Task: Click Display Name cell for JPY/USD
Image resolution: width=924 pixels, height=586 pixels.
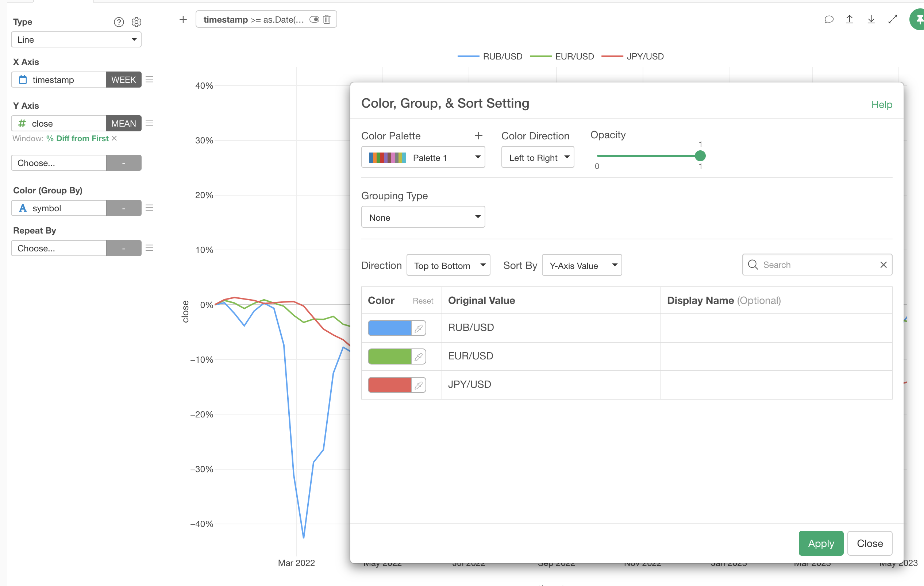Action: [x=776, y=385]
